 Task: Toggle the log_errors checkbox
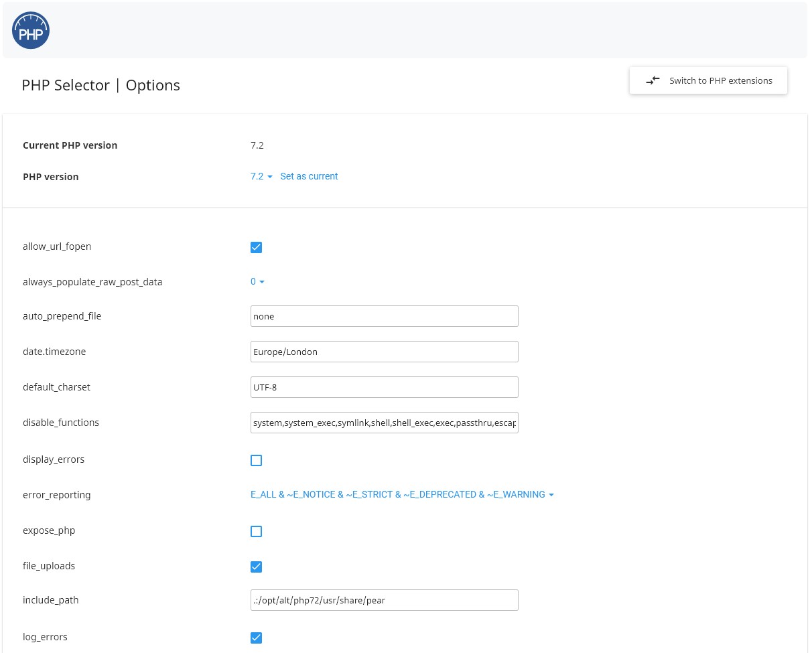[x=256, y=638]
